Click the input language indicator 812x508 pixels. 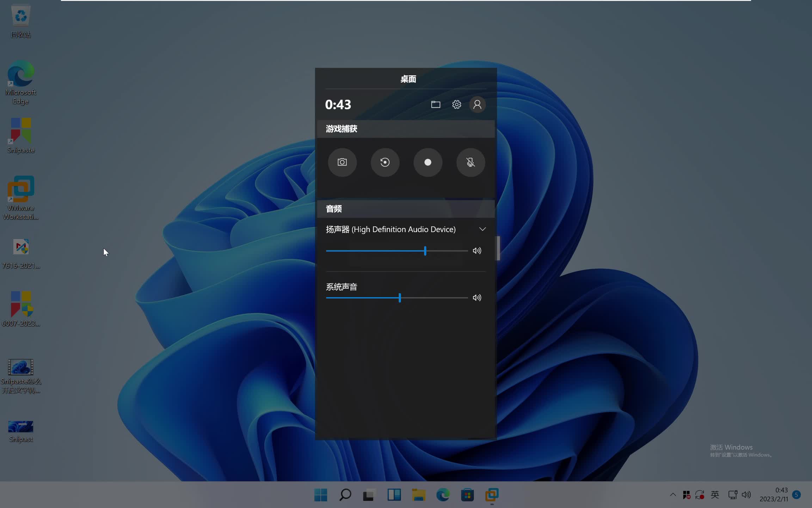point(715,495)
